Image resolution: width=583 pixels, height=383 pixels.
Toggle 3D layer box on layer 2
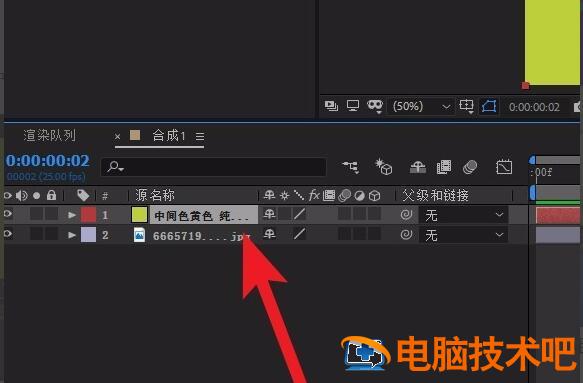click(x=374, y=234)
